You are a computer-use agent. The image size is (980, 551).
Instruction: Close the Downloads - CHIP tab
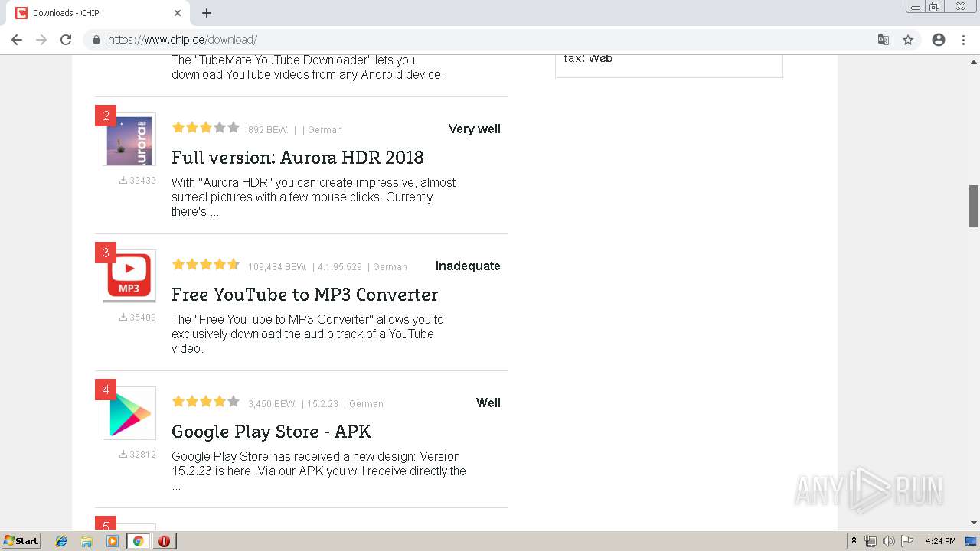[178, 13]
